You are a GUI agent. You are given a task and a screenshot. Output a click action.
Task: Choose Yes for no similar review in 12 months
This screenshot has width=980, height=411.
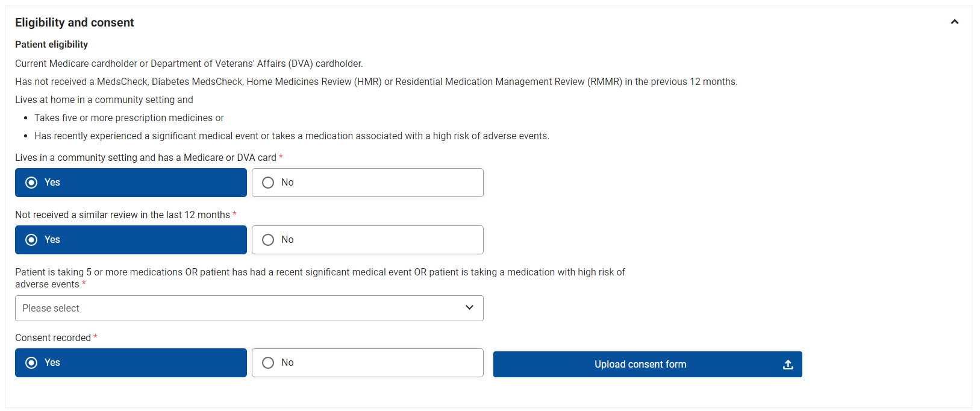click(131, 240)
